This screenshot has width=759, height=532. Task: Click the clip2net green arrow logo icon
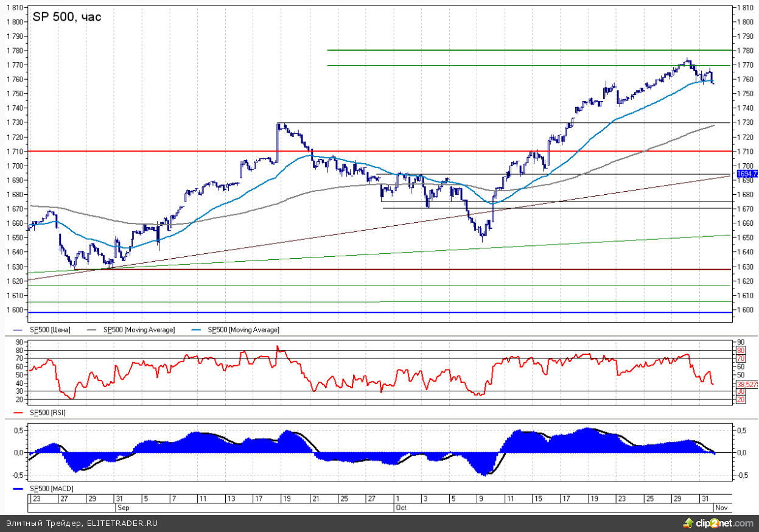pos(688,523)
